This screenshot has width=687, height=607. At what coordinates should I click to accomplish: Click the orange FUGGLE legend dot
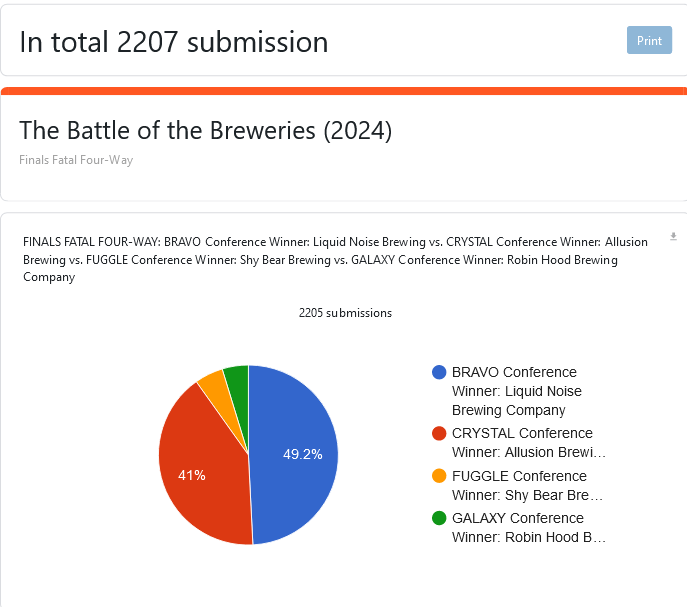click(439, 476)
